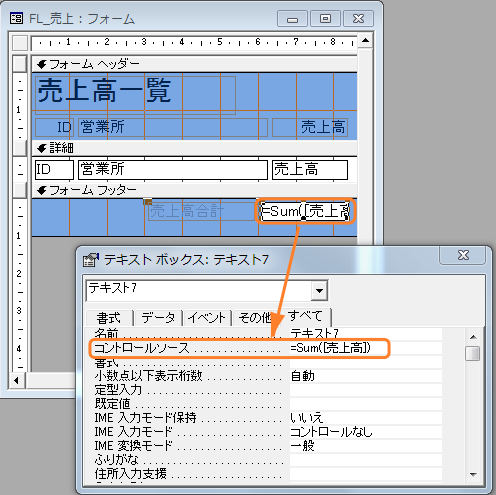Close the FL_売上 form window

[358, 19]
